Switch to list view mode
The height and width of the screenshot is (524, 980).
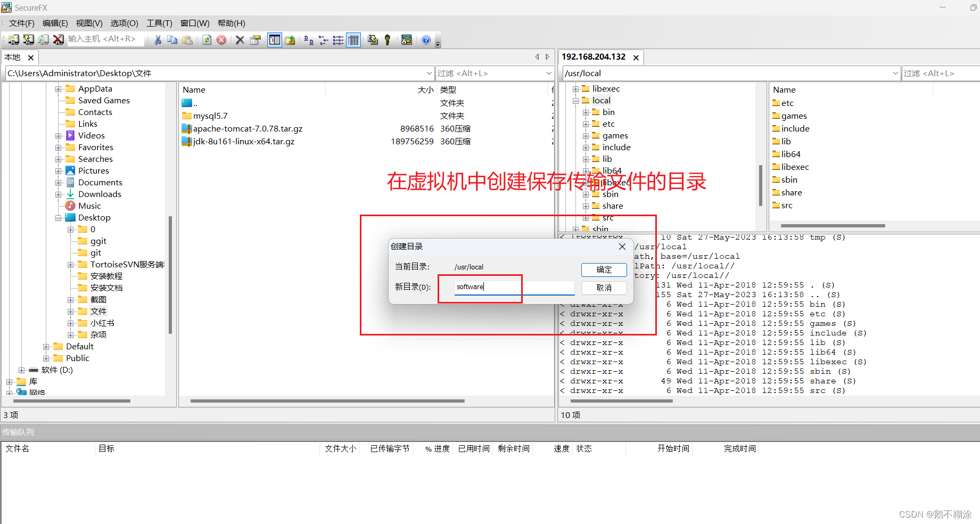pyautogui.click(x=338, y=40)
